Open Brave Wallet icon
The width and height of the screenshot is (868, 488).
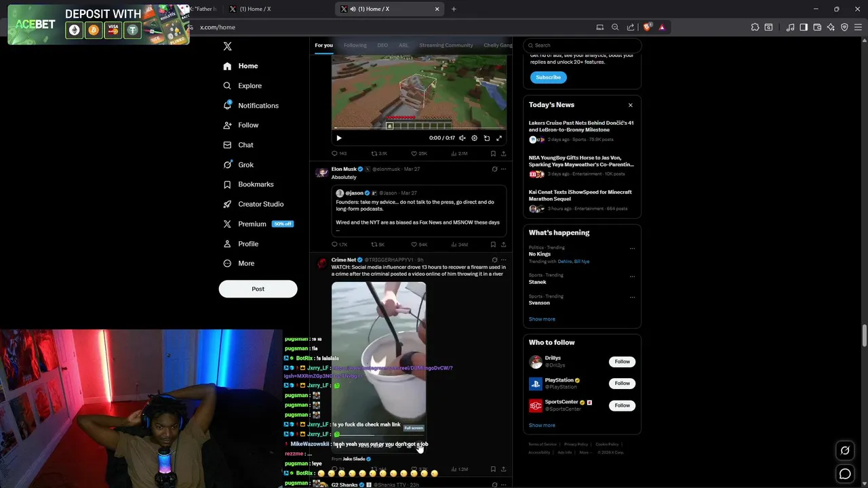click(x=817, y=27)
